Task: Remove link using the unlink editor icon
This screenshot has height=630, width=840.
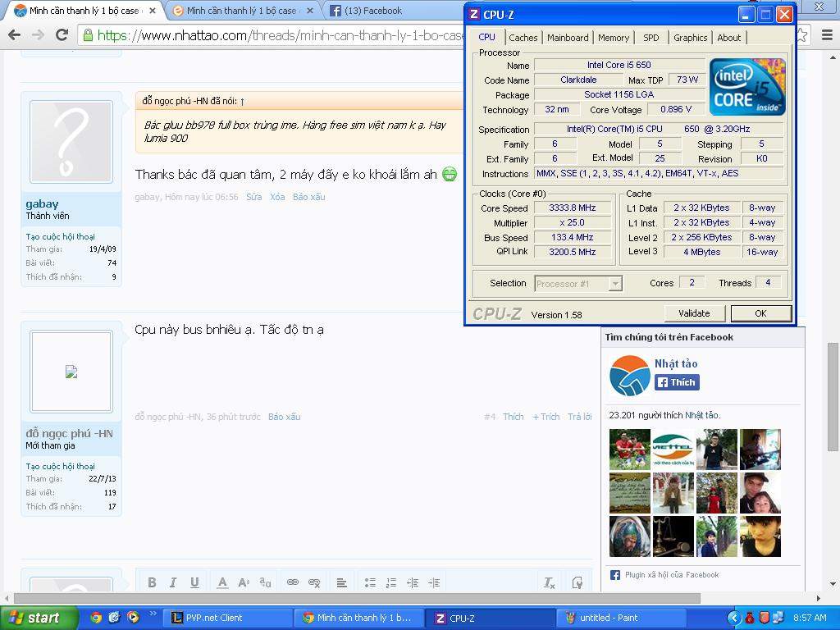Action: pyautogui.click(x=314, y=582)
